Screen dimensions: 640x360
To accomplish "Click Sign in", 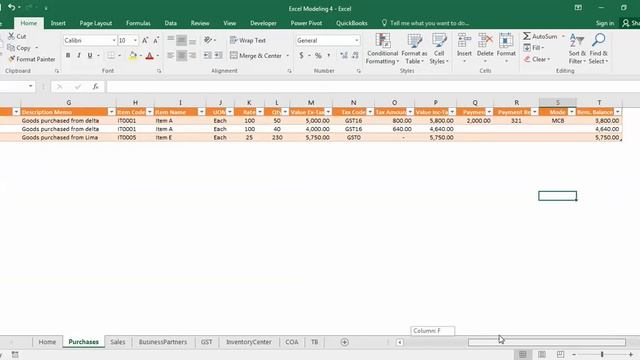I will [x=604, y=23].
